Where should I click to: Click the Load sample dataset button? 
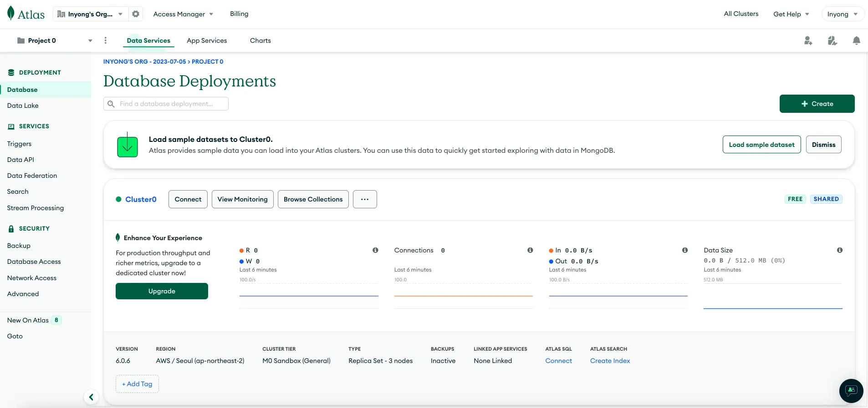click(761, 145)
